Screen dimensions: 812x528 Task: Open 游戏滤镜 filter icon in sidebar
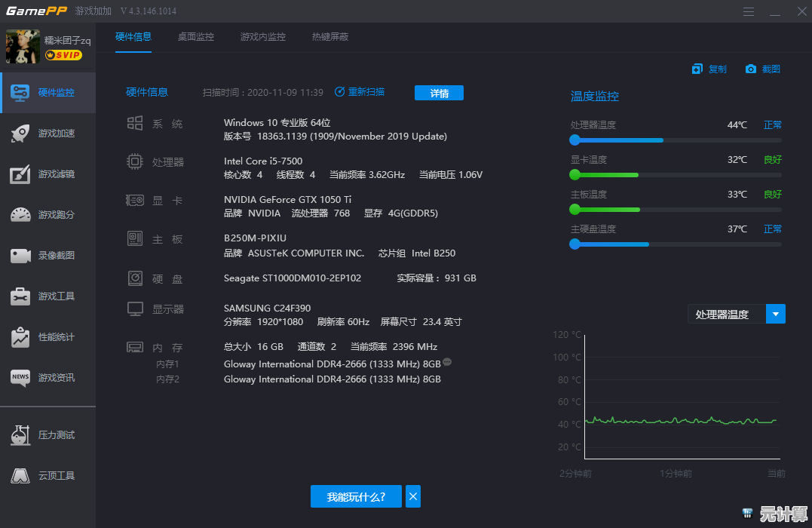point(20,174)
